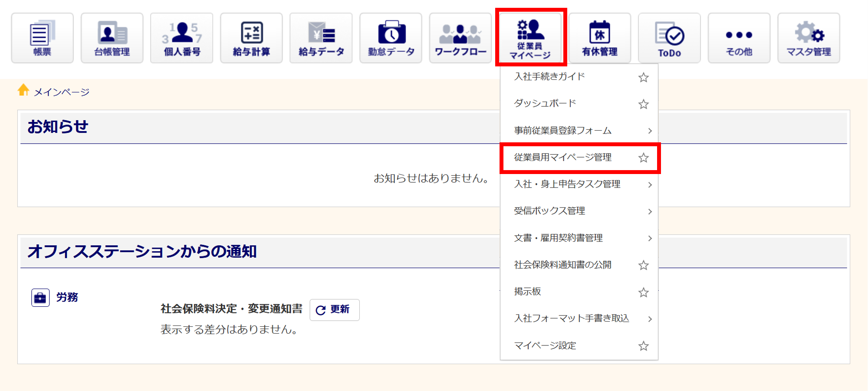The image size is (868, 391).
Task: Click the 労務 briefcase icon
Action: tap(40, 298)
